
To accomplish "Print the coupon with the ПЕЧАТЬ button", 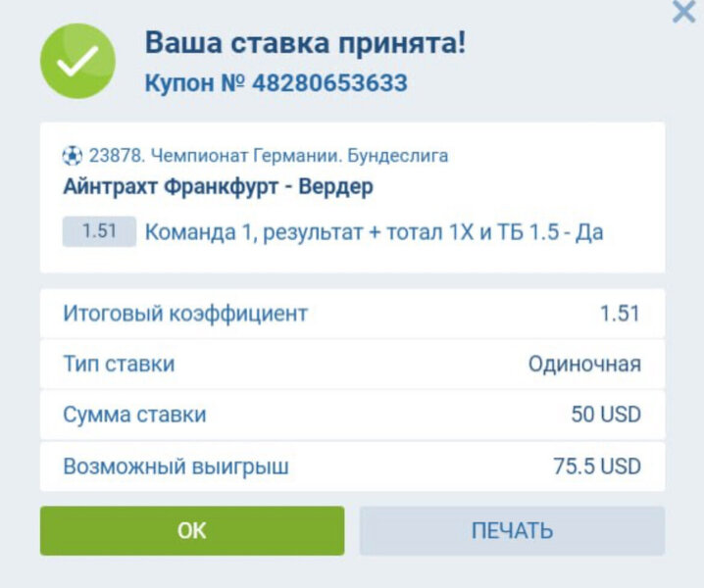I will [x=512, y=531].
